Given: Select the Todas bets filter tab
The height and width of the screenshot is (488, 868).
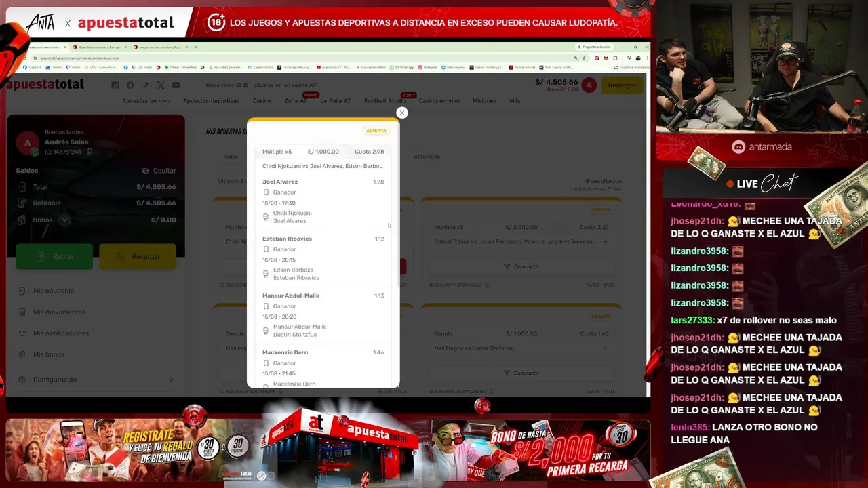Looking at the screenshot, I should pyautogui.click(x=231, y=157).
